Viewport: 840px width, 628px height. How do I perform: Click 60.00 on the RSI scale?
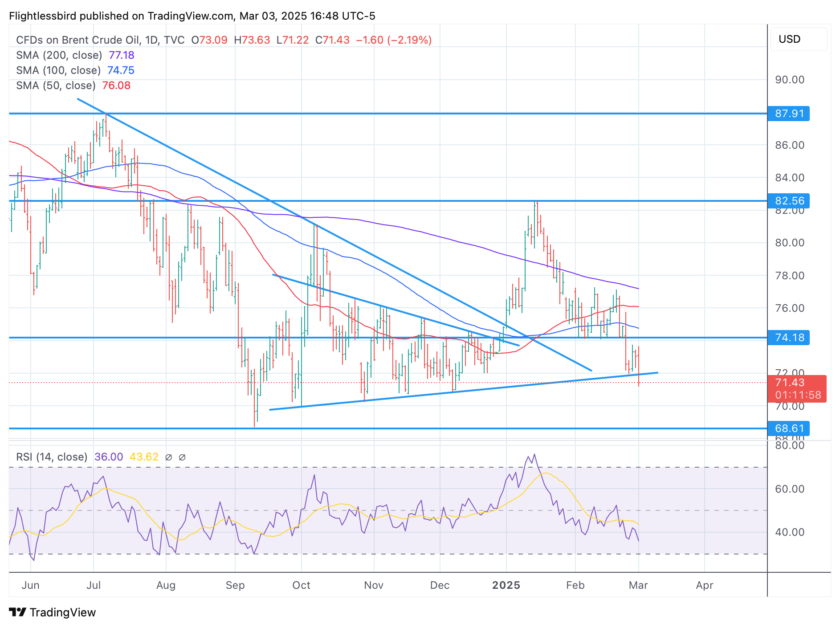point(790,489)
